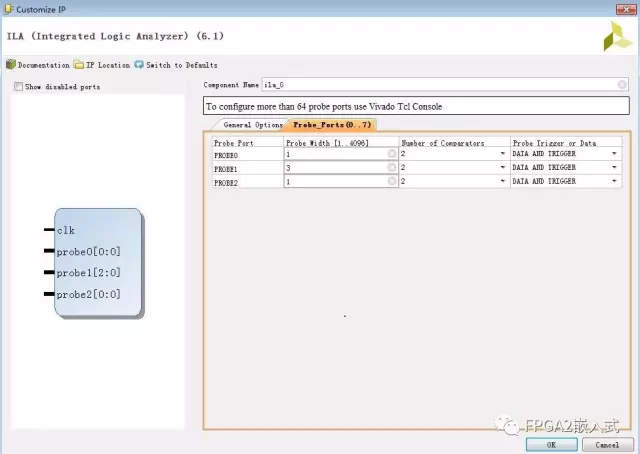
Task: Open PROBE2 Number of Comparators dropdown
Action: tap(503, 181)
